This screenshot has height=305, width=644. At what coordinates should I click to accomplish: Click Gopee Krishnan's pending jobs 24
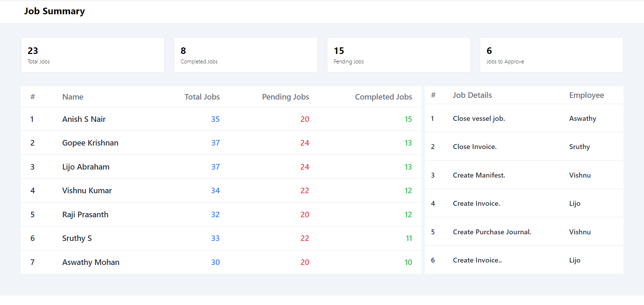pos(305,143)
